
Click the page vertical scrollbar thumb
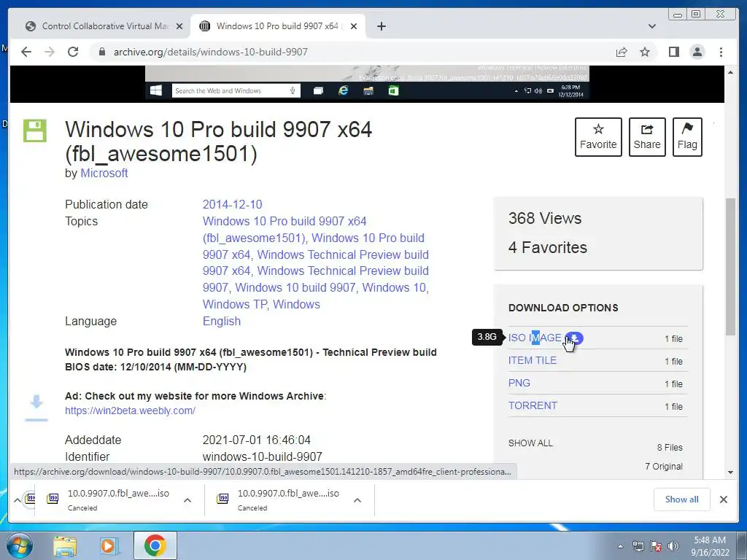pyautogui.click(x=730, y=267)
